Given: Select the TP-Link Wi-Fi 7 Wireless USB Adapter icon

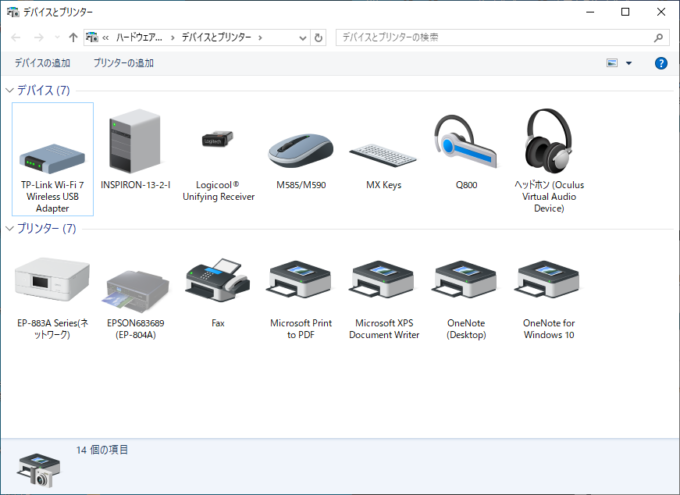Looking at the screenshot, I should coord(52,159).
